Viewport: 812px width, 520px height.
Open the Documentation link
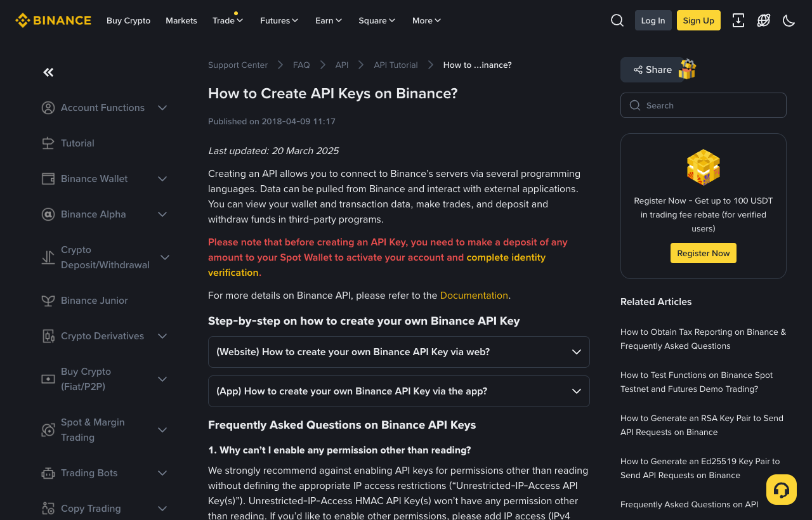(474, 296)
